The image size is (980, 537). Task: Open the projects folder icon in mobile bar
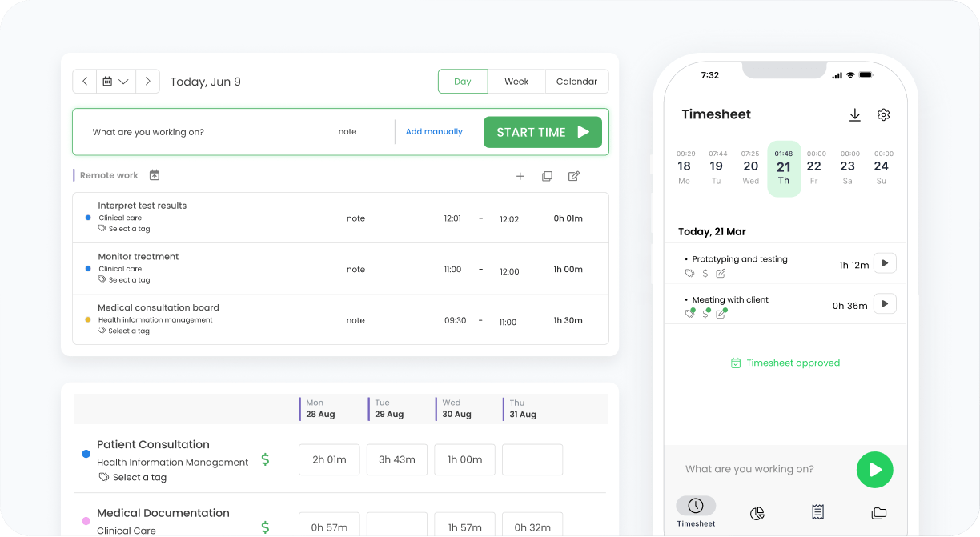tap(879, 513)
